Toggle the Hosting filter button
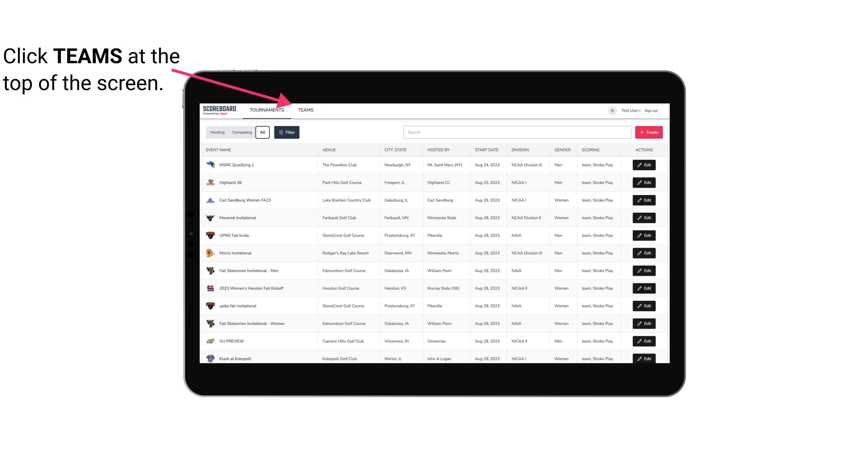This screenshot has width=868, height=467. tap(217, 132)
